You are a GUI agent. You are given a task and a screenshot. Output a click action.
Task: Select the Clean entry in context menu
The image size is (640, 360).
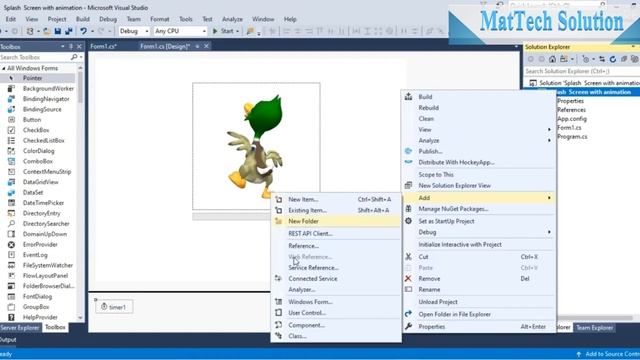[x=426, y=118]
